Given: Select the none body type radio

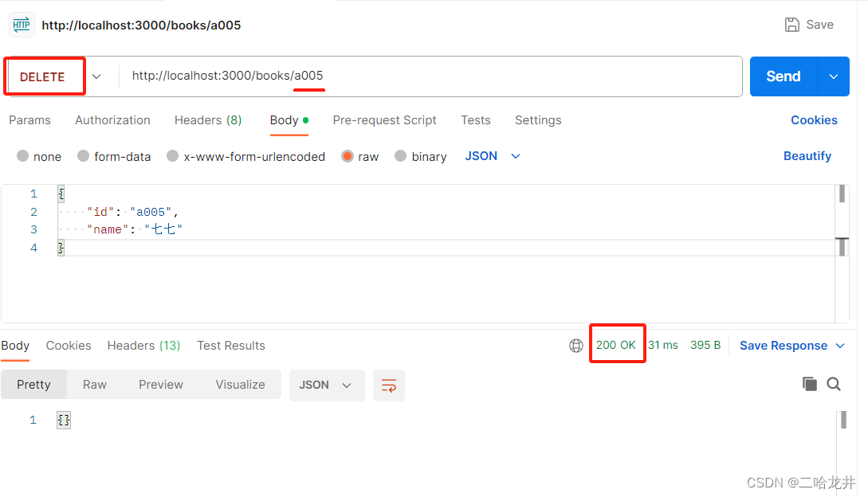Looking at the screenshot, I should (23, 156).
